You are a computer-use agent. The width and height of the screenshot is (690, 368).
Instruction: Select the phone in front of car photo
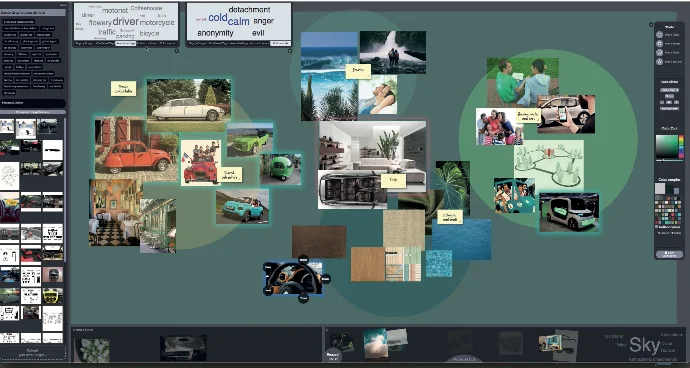click(x=568, y=114)
